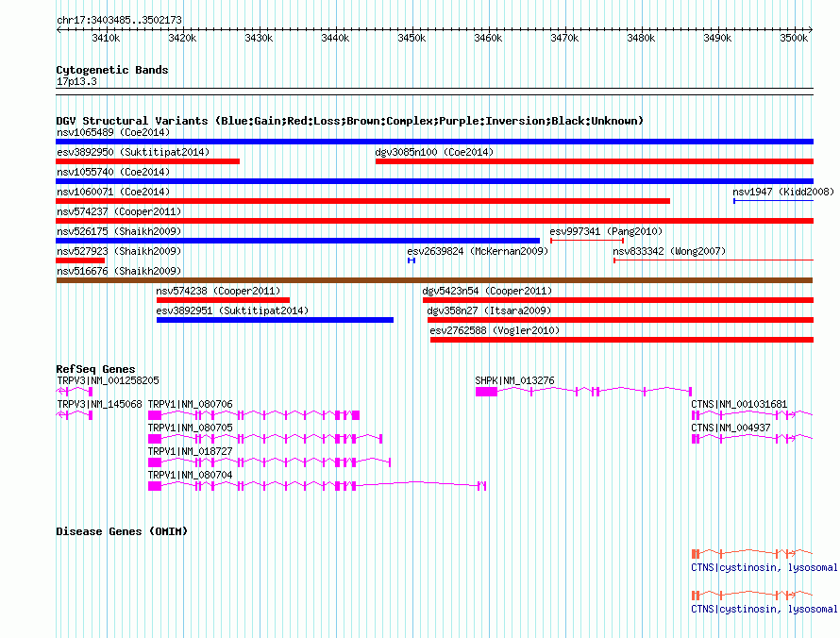This screenshot has width=840, height=638.
Task: Click the Cytogenetic Bands track title
Action: (112, 70)
